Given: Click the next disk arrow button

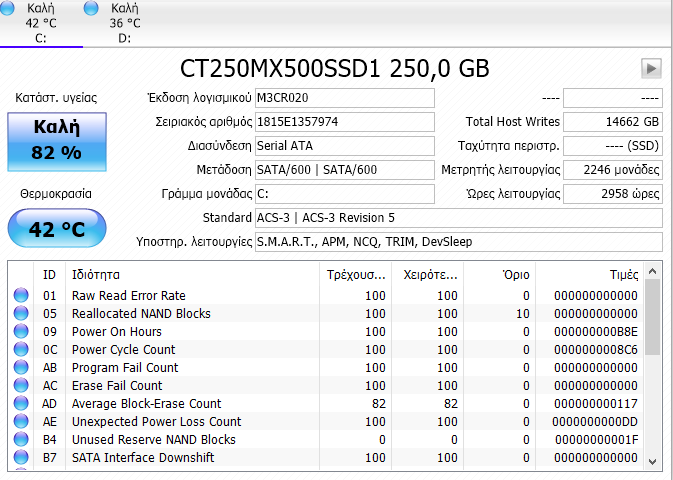Looking at the screenshot, I should (x=651, y=68).
